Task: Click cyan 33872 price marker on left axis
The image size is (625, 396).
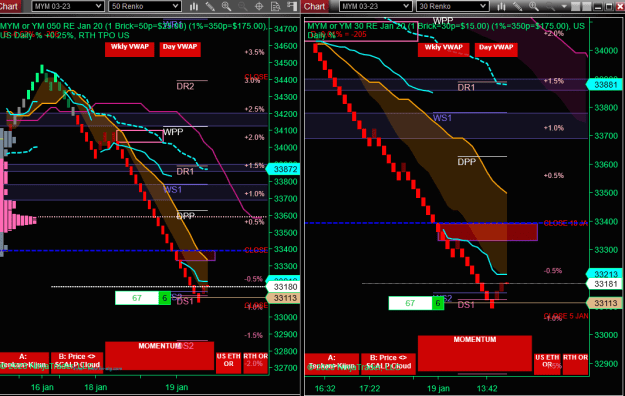Action: [283, 169]
